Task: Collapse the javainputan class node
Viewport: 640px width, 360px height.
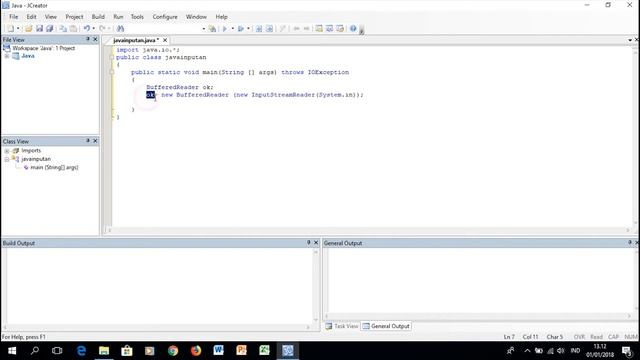Action: pos(7,159)
